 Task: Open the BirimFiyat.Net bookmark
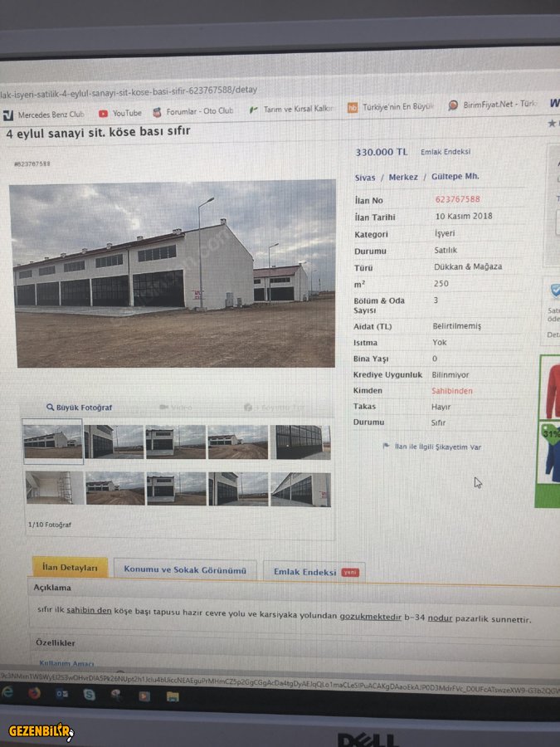coord(492,105)
